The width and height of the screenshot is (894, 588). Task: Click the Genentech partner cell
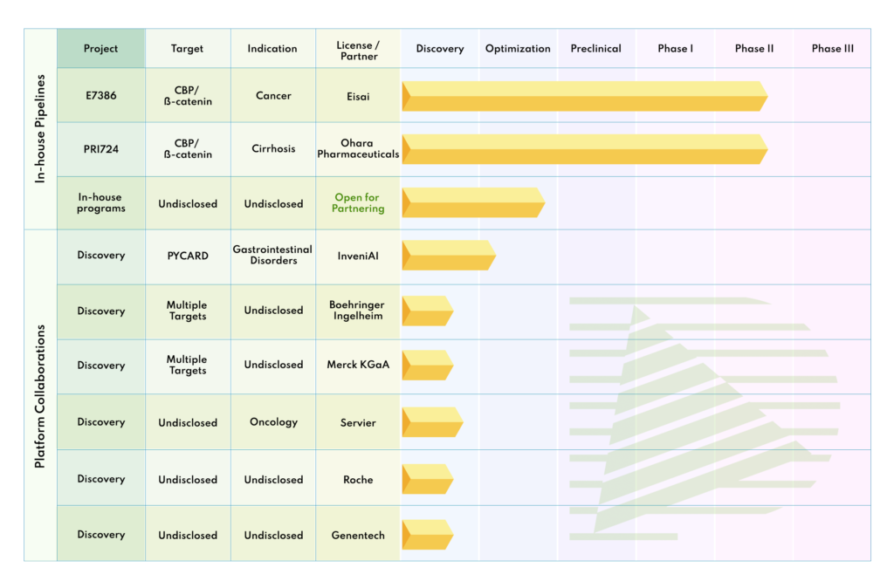click(358, 535)
